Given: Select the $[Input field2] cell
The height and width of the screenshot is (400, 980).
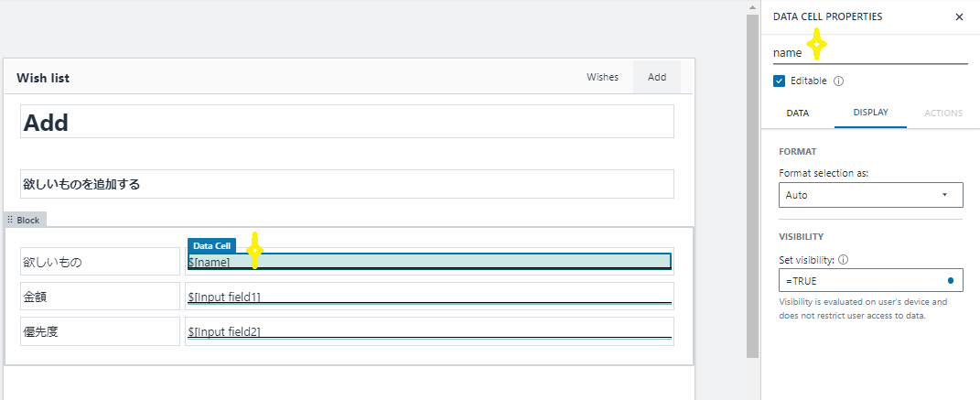Looking at the screenshot, I should [x=429, y=331].
